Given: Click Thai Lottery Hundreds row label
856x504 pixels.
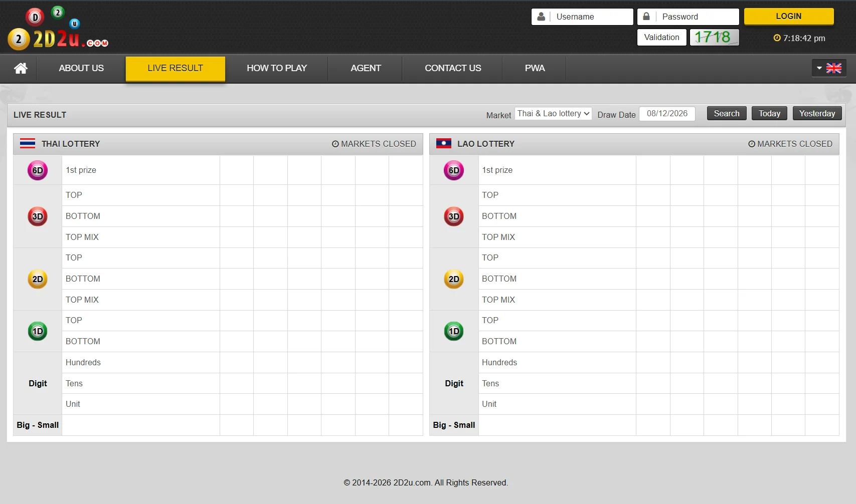Looking at the screenshot, I should click(83, 362).
